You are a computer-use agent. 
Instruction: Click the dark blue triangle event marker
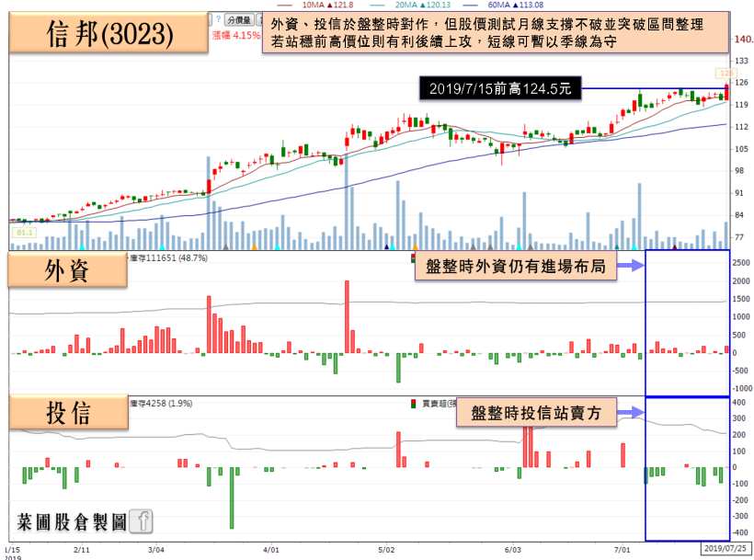click(386, 247)
